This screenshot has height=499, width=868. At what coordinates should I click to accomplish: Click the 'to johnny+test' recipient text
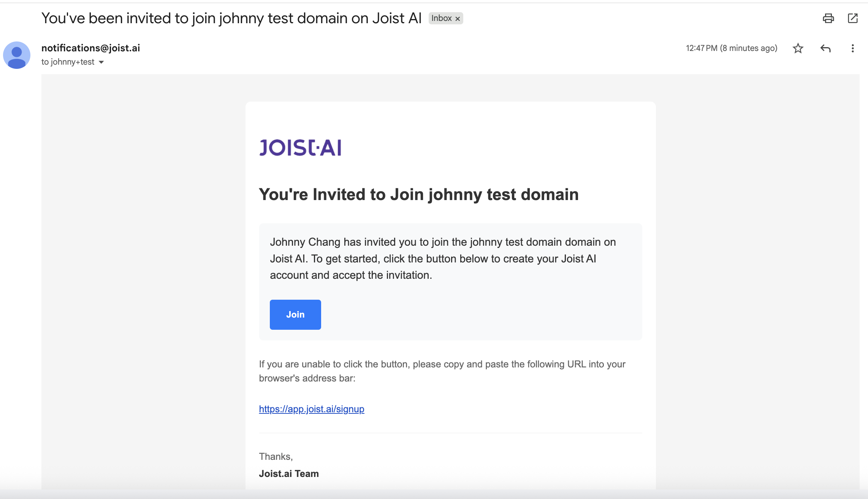68,62
